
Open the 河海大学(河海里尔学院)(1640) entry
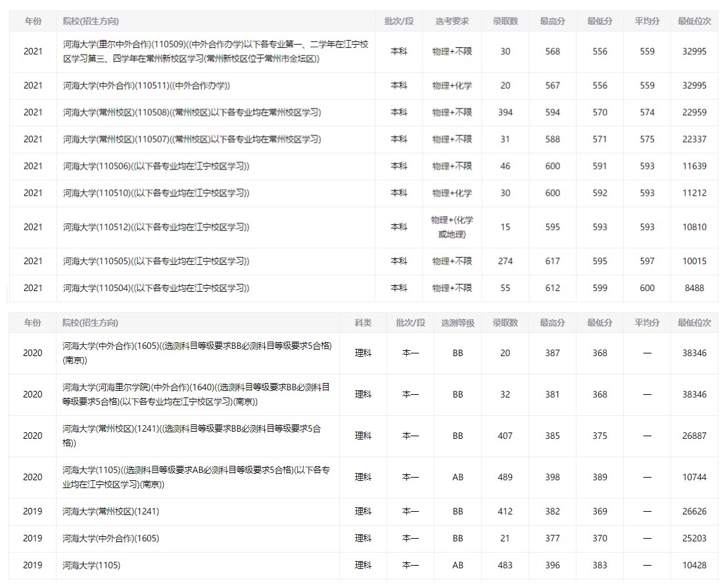[x=196, y=394]
